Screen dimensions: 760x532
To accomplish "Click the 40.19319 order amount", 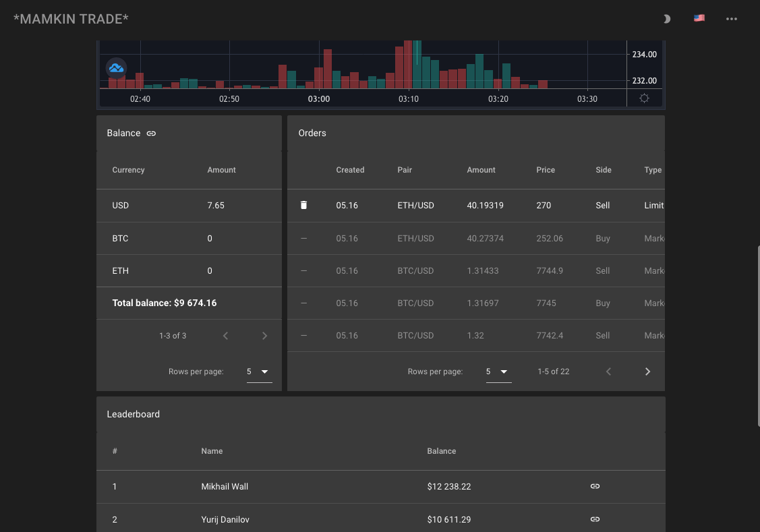I will pos(485,206).
